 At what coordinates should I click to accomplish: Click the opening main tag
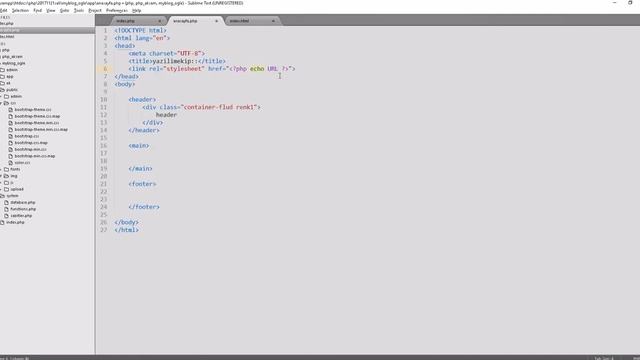click(x=139, y=145)
